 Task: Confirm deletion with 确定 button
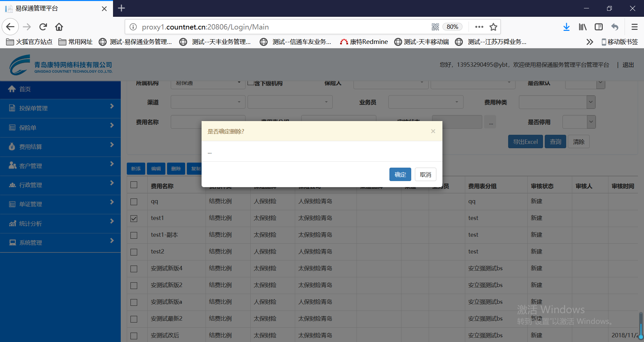(400, 175)
